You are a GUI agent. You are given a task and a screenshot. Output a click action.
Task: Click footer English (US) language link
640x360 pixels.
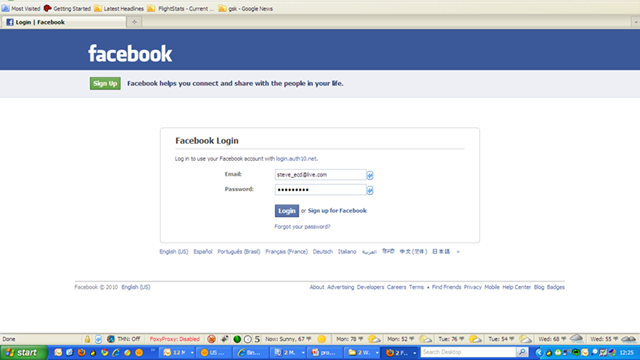[136, 287]
